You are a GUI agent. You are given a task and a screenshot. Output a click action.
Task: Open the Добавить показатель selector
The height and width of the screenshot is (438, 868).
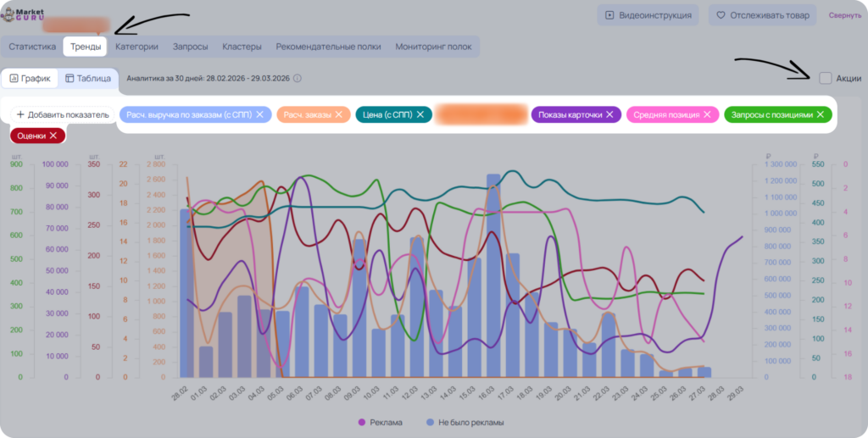click(63, 114)
